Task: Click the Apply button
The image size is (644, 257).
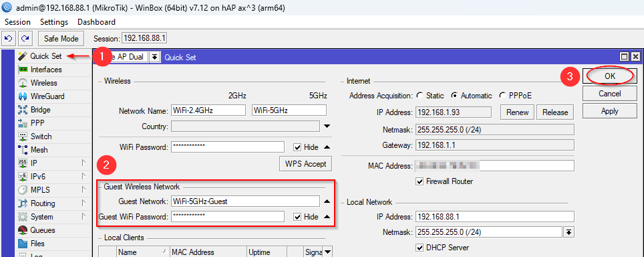Action: click(x=610, y=111)
